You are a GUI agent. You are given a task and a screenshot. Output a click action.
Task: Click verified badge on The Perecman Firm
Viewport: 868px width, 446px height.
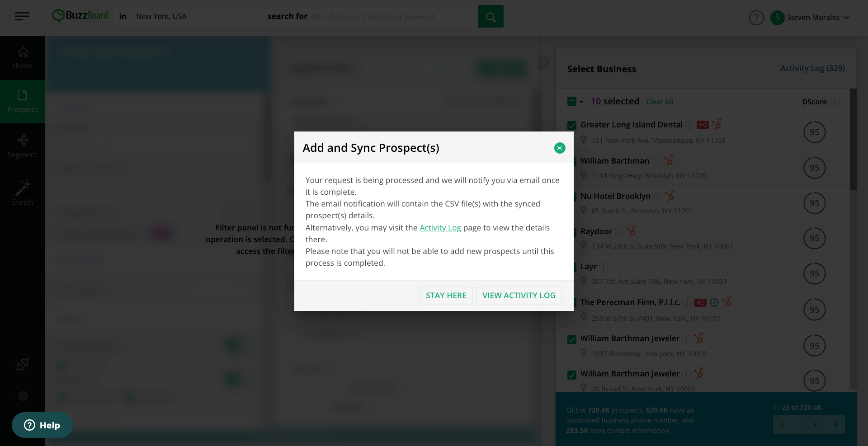(714, 302)
